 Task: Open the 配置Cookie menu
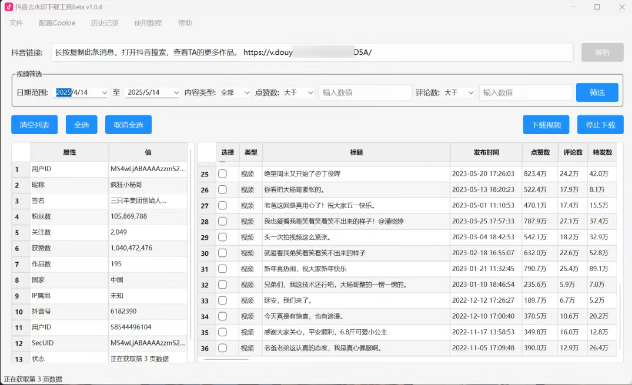click(57, 23)
